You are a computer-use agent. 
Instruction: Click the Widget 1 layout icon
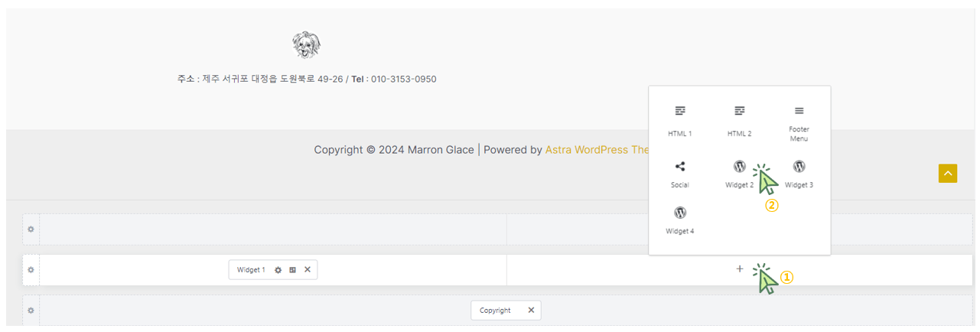(x=292, y=270)
